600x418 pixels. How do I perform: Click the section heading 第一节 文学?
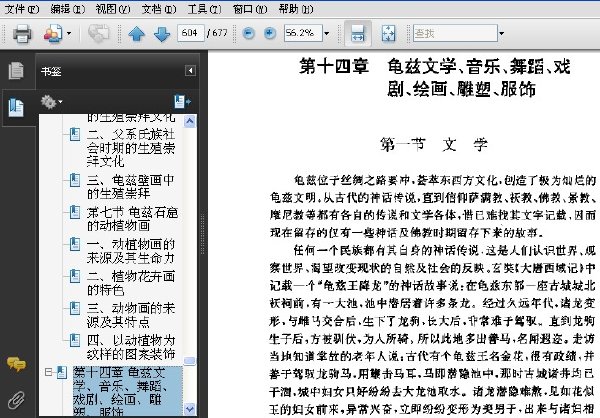pyautogui.click(x=434, y=145)
